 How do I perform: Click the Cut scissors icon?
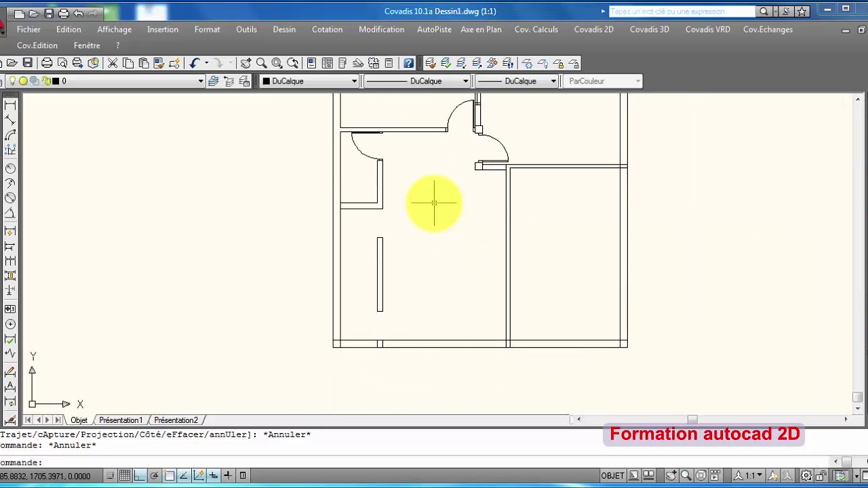click(113, 63)
